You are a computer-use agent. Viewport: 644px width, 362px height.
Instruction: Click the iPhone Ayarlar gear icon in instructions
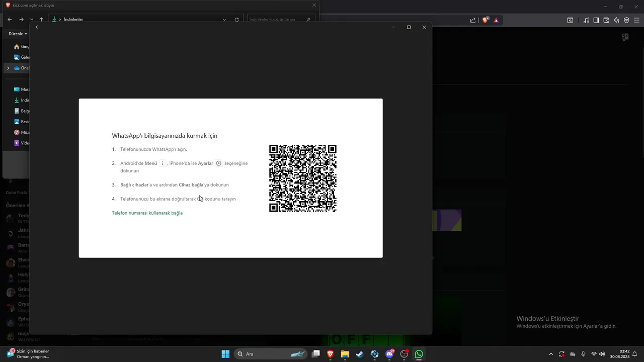coord(219,163)
